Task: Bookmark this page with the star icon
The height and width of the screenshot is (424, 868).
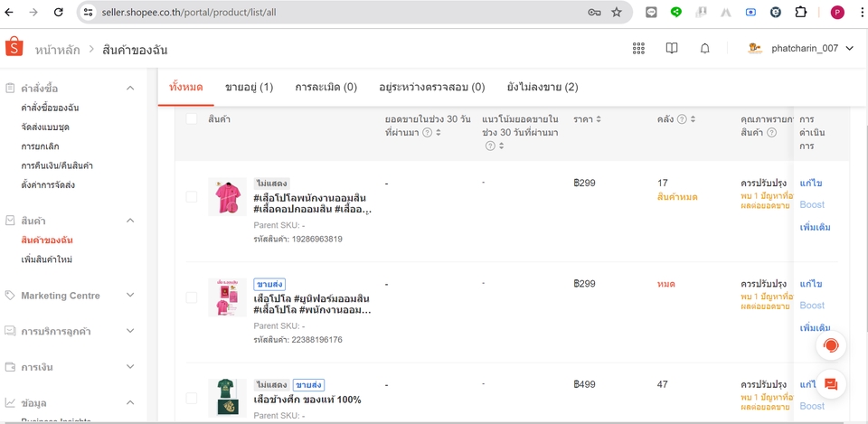Action: point(617,12)
